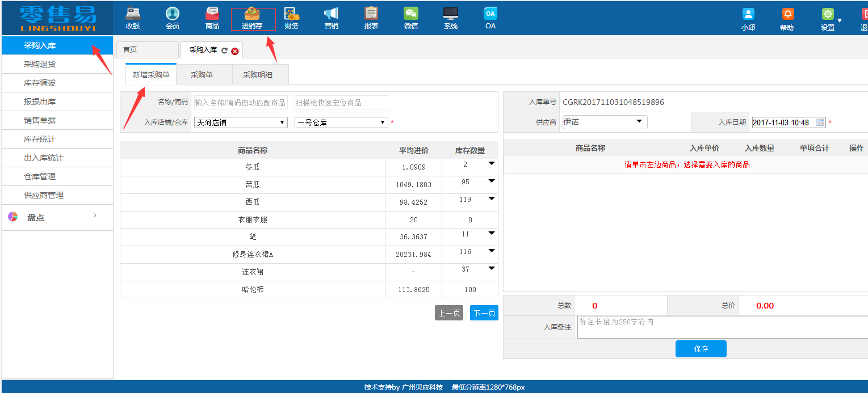This screenshot has height=393, width=868.
Task: Select the 商品 goods module icon
Action: pos(212,17)
